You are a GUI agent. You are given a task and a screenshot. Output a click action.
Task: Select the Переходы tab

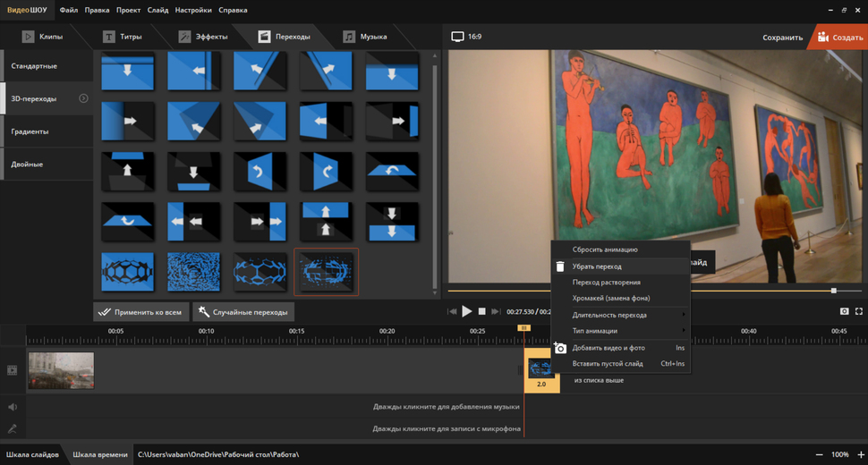point(285,37)
